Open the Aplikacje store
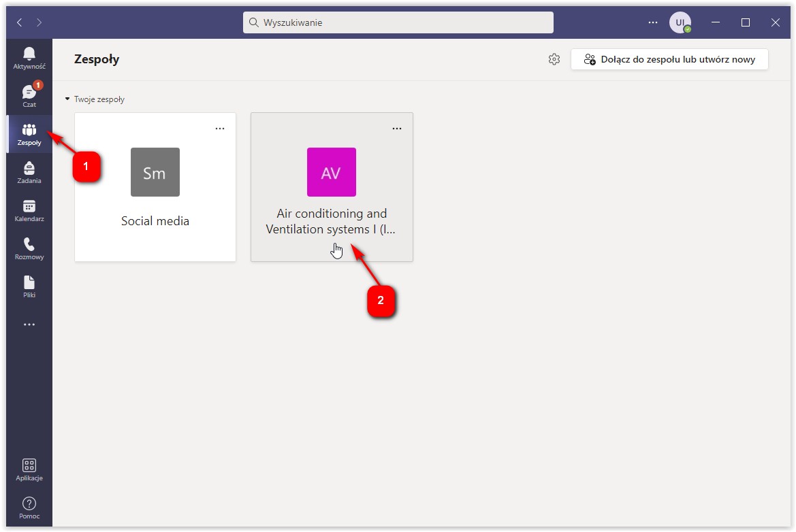This screenshot has height=532, width=796. tap(29, 469)
